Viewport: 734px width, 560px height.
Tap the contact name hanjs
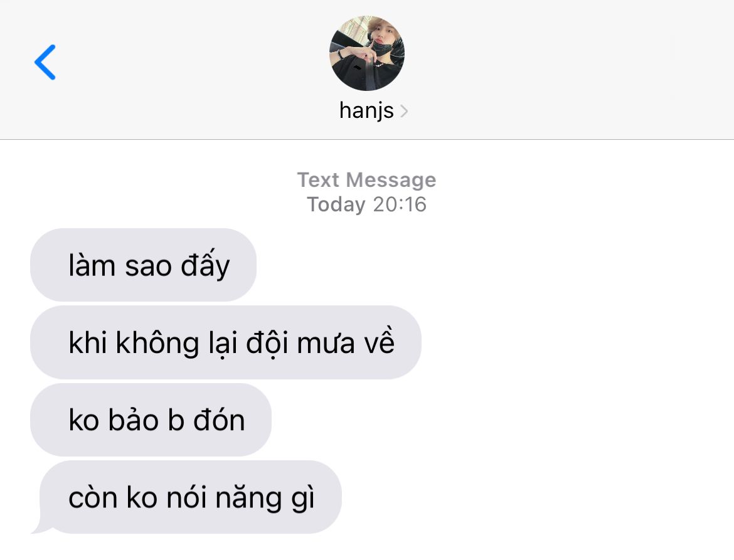366,111
